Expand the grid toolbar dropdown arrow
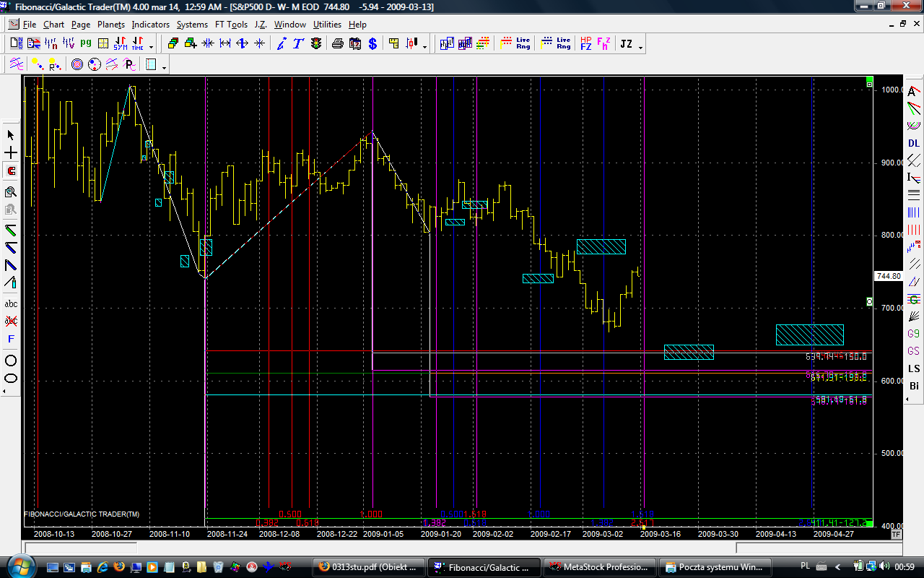 [165, 67]
